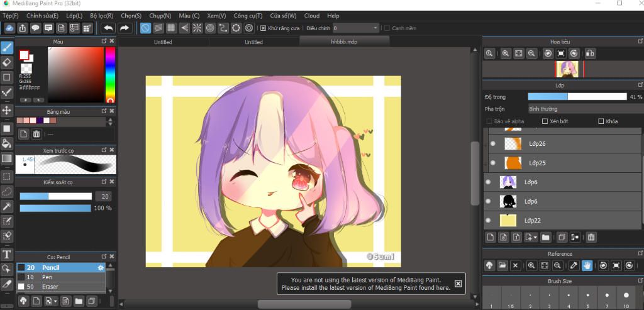The image size is (644, 310).
Task: Toggle visibility of layer Lớp26
Action: pos(493,144)
